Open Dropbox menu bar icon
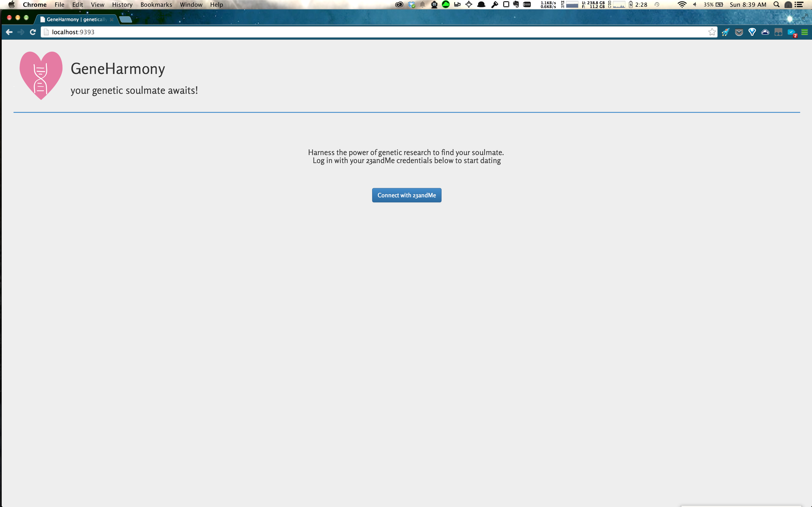 pyautogui.click(x=411, y=5)
